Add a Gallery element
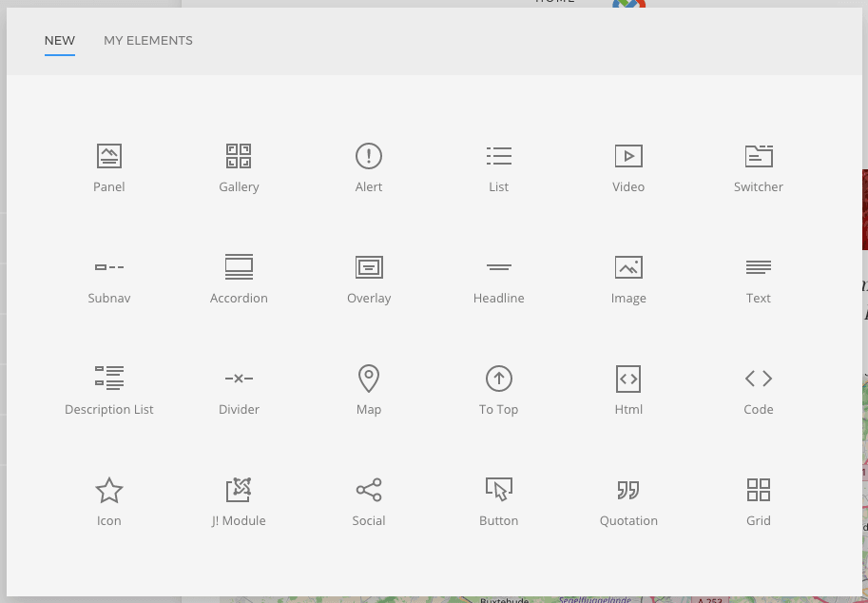The image size is (868, 603). [239, 156]
